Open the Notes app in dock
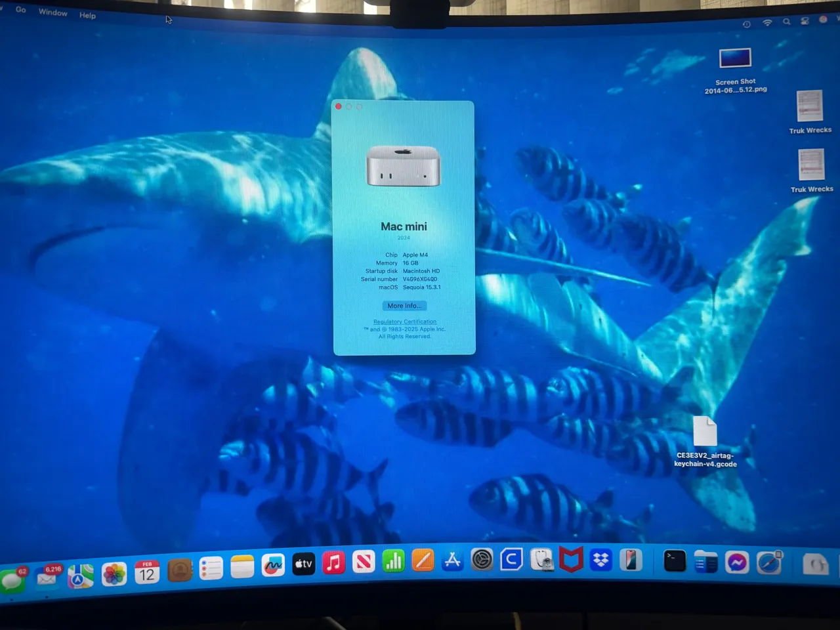This screenshot has height=630, width=840. pos(242,566)
